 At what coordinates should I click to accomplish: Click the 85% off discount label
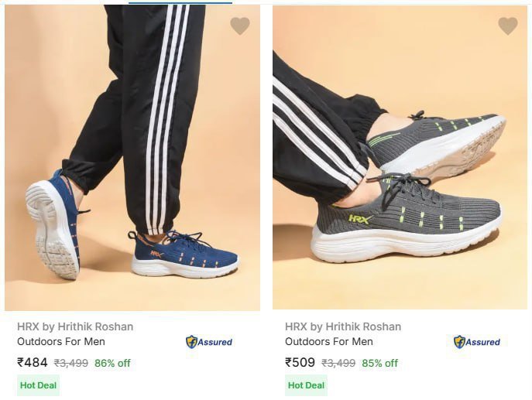[380, 363]
